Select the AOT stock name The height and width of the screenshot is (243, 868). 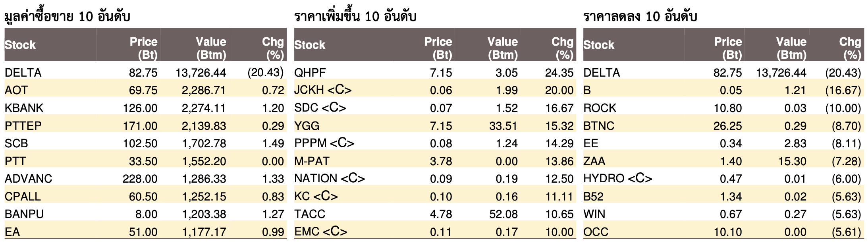click(x=16, y=90)
